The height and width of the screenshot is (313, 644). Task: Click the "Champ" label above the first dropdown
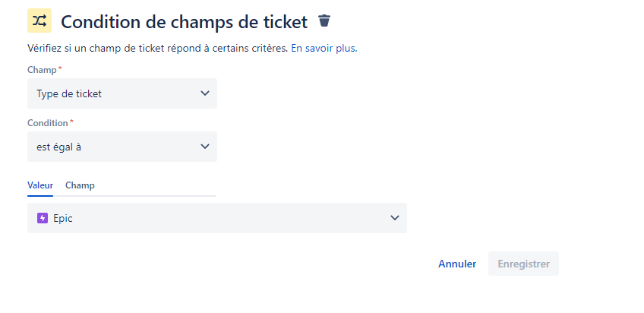tap(42, 69)
